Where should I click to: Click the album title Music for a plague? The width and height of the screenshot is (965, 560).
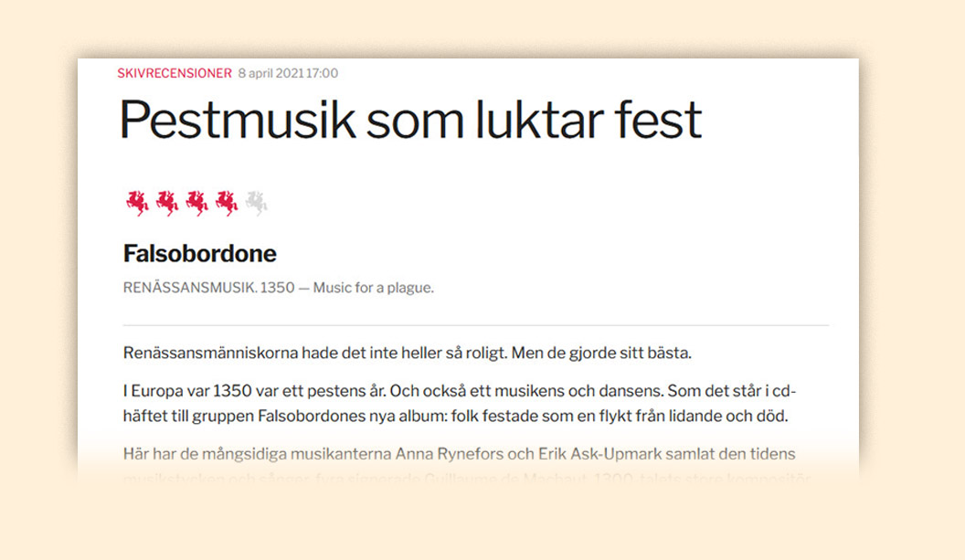point(373,288)
